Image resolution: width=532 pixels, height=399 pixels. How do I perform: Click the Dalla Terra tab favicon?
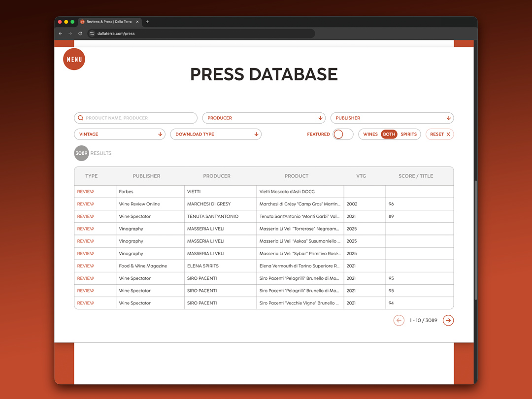click(82, 22)
